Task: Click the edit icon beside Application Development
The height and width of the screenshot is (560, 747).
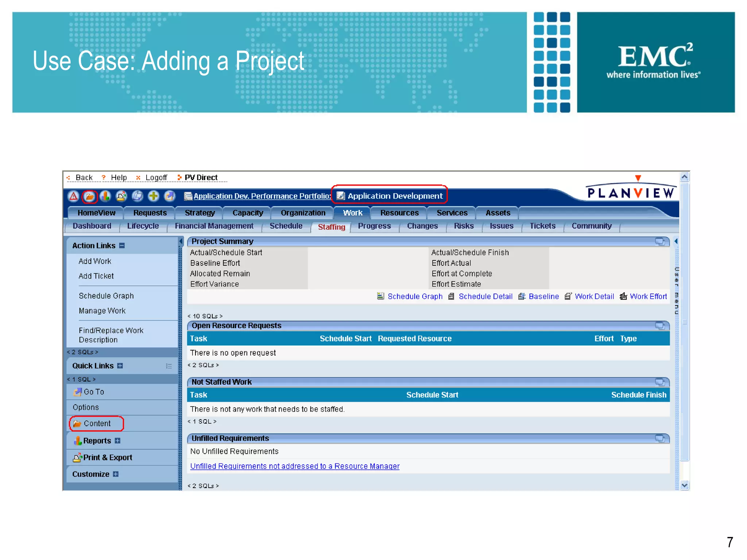Action: (x=341, y=196)
